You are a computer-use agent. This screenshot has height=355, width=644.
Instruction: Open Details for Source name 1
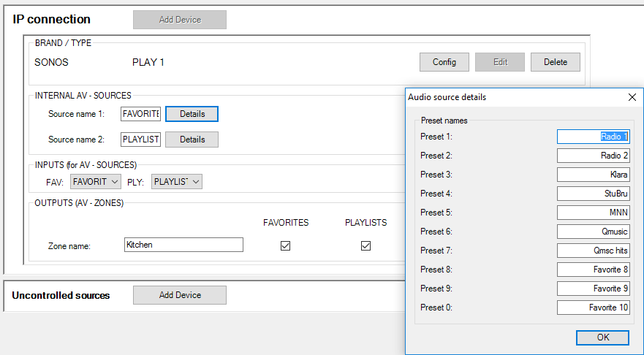(x=192, y=114)
